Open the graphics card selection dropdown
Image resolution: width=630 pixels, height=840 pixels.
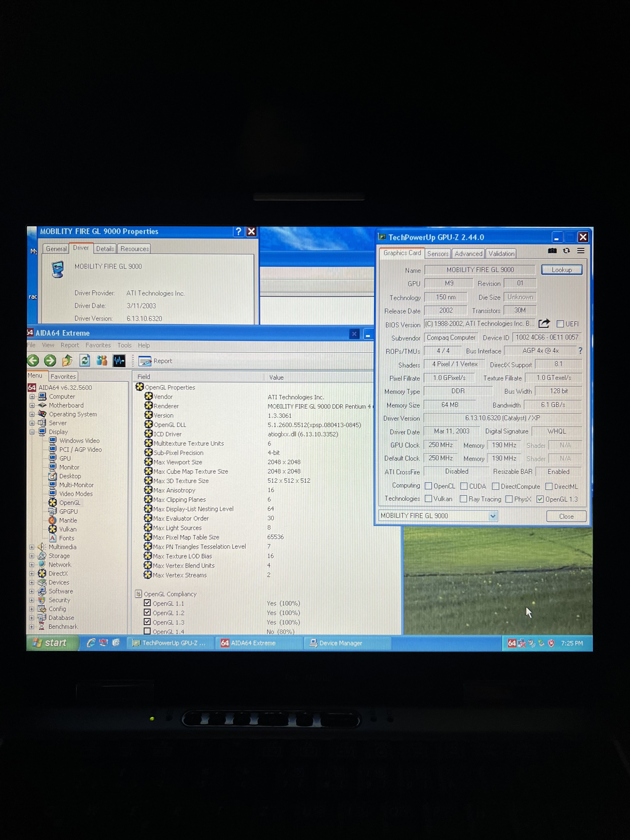(x=492, y=516)
